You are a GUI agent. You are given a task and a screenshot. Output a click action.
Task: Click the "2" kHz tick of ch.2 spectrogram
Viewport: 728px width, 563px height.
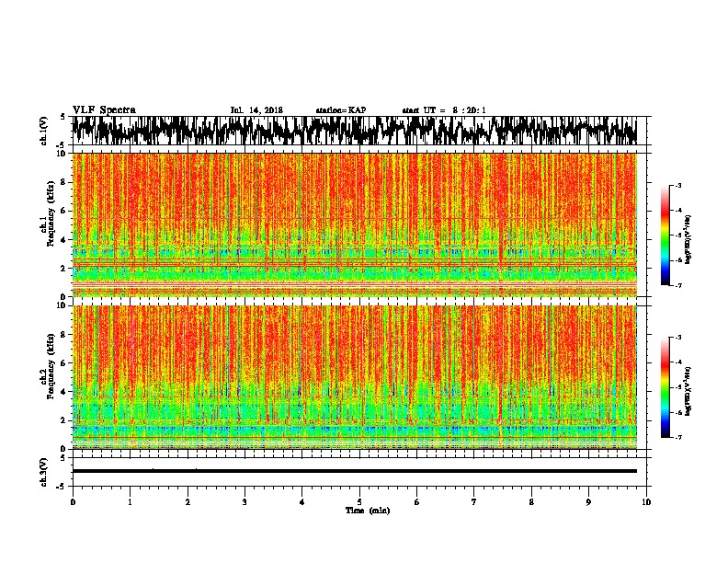[x=64, y=420]
